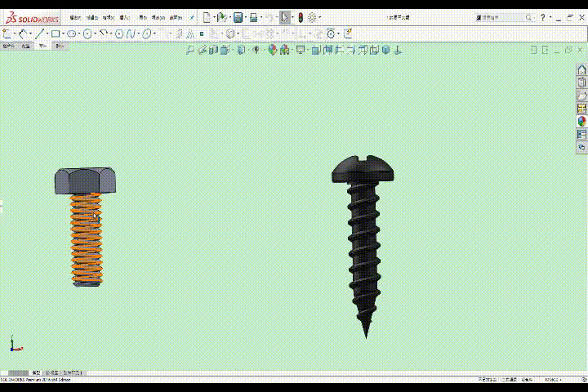Click the Print icon
This screenshot has height=392, width=588.
(x=254, y=17)
